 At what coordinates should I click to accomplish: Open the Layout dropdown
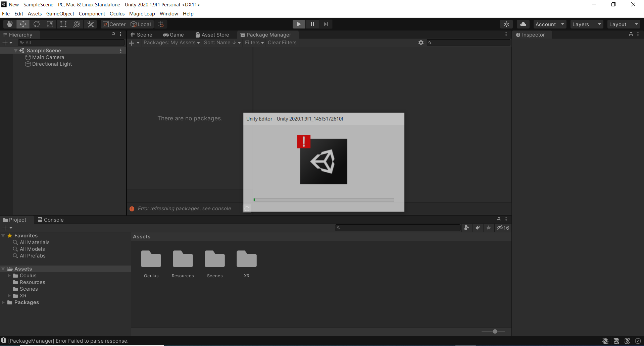624,24
